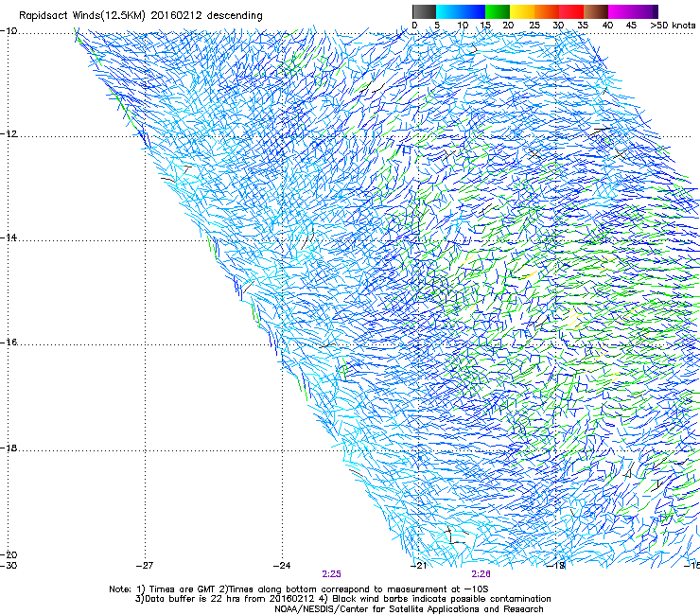Screen dimensions: 700x615
Task: Click the -21 longitude axis label
Action: (418, 566)
